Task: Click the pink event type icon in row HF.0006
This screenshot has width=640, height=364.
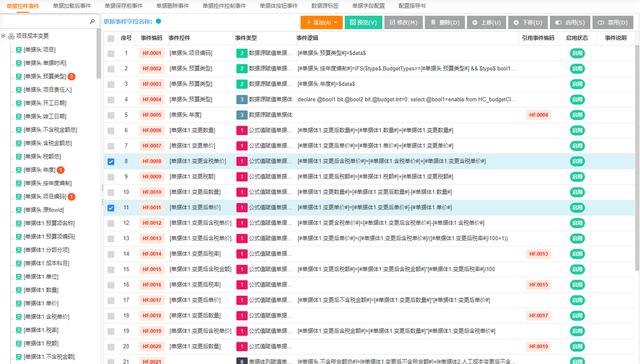Action: click(242, 131)
